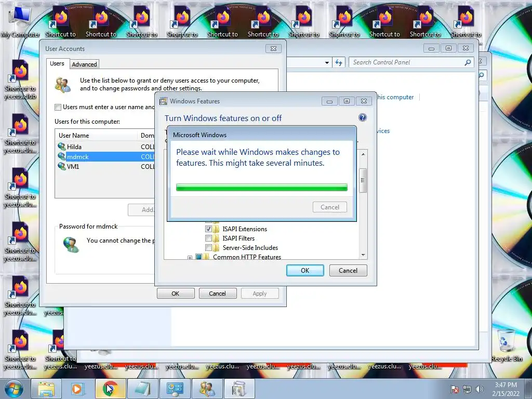The height and width of the screenshot is (399, 532).
Task: Switch to Windows Features taskbar item
Action: [x=239, y=389]
